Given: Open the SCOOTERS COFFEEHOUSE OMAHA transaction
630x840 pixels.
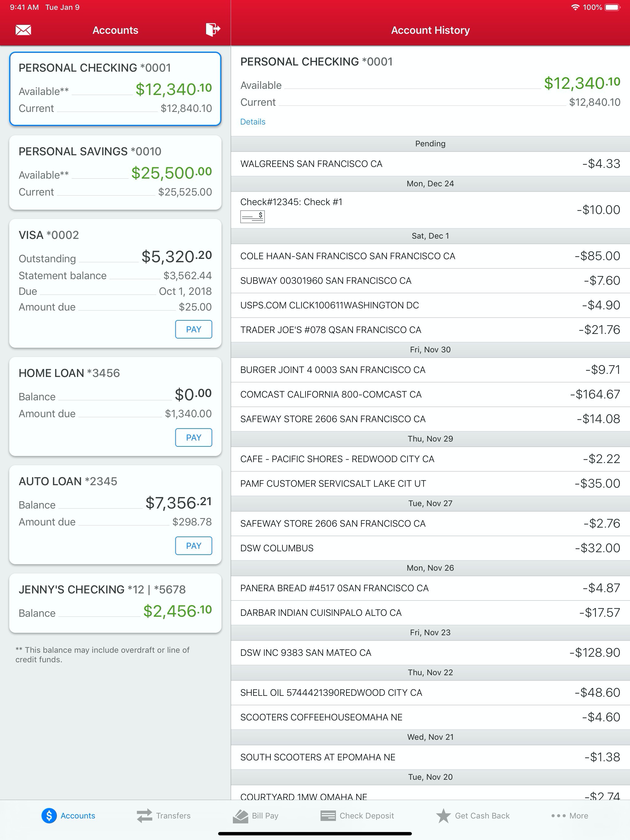Looking at the screenshot, I should pyautogui.click(x=430, y=717).
